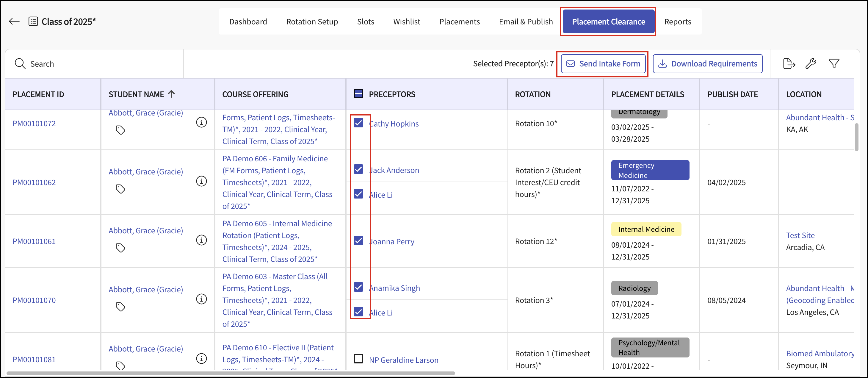
Task: Sort by the Student Name column arrow
Action: click(x=172, y=94)
